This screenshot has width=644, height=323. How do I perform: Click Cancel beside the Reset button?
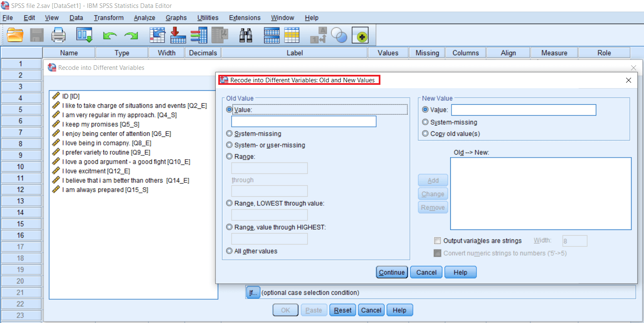[x=371, y=310]
